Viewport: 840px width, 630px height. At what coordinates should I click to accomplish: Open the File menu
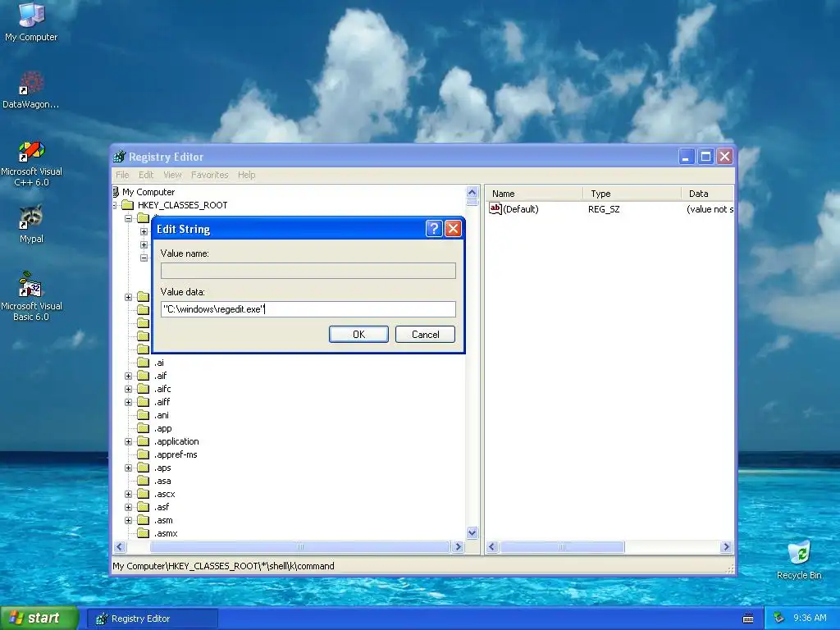[x=122, y=175]
